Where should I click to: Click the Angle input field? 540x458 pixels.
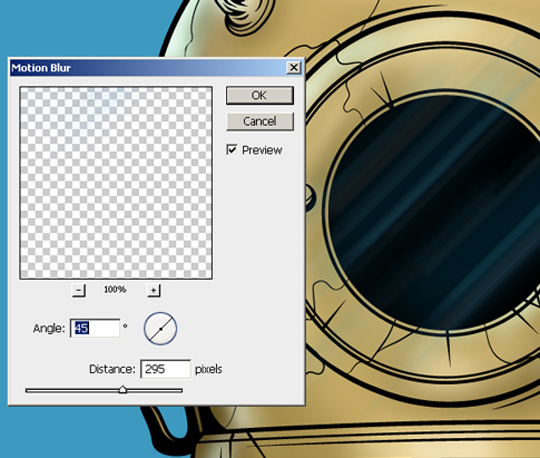(x=95, y=328)
